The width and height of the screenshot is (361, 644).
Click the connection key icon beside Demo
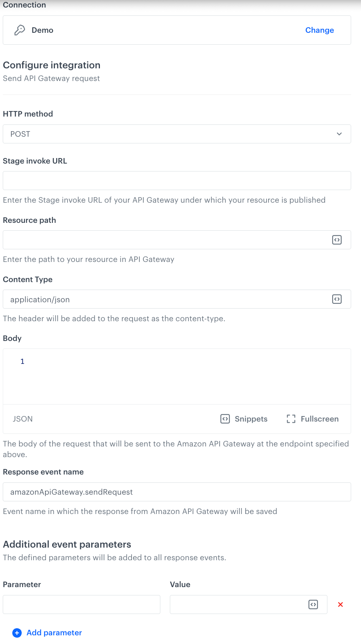(x=19, y=30)
